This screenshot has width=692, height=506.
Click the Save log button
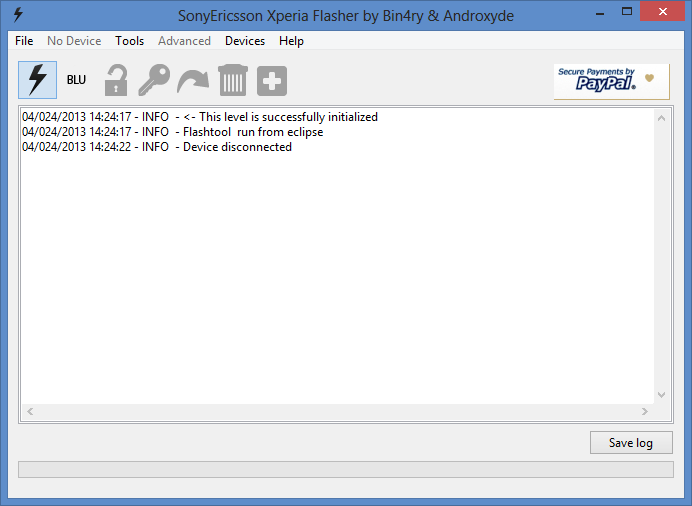[x=631, y=442]
